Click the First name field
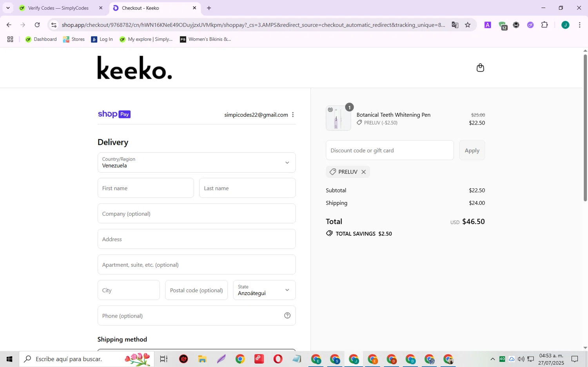The width and height of the screenshot is (588, 367). pyautogui.click(x=145, y=188)
